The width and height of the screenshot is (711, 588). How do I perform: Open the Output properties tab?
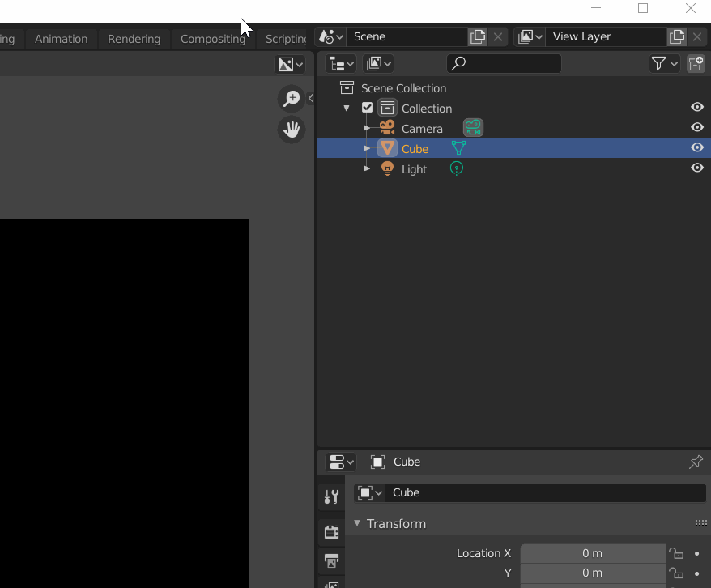(x=331, y=561)
